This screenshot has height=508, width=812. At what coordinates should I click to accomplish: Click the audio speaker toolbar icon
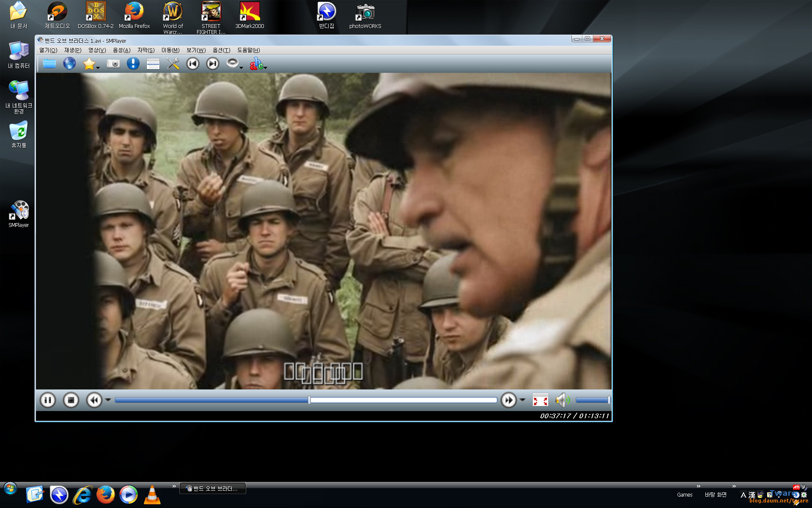(x=232, y=63)
